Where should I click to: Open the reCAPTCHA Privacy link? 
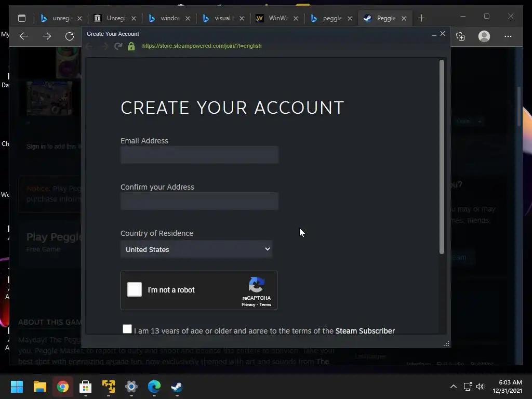point(248,304)
